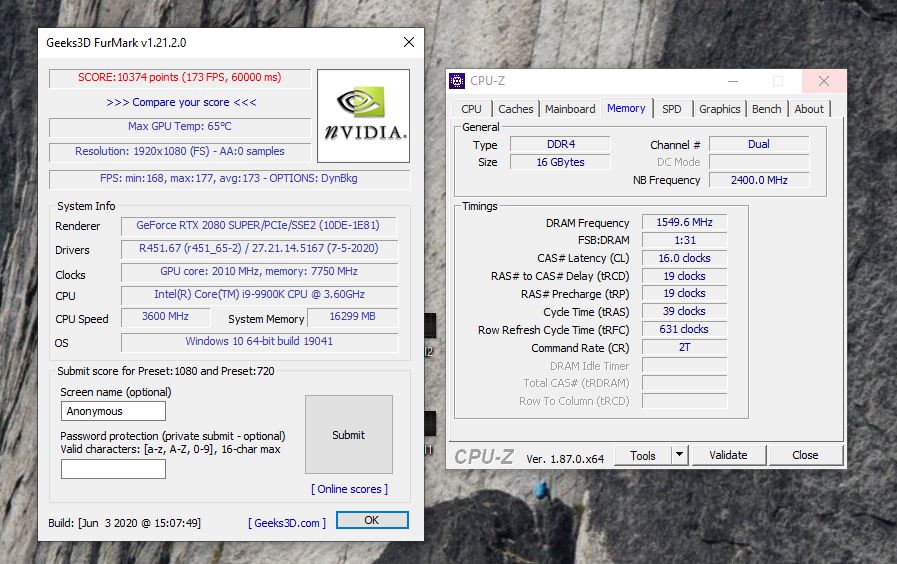Click the Tools button in CPU-Z

(x=642, y=455)
